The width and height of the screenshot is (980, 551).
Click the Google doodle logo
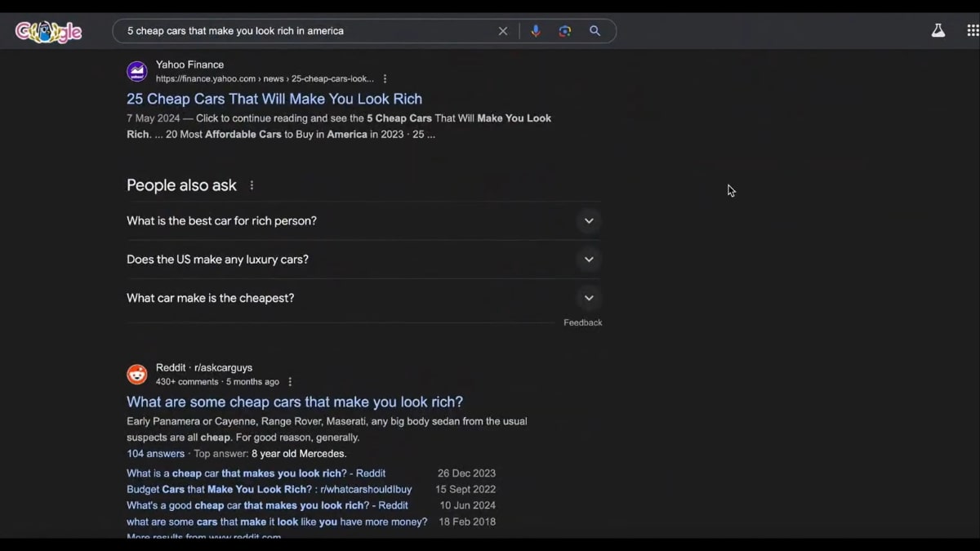(x=48, y=31)
